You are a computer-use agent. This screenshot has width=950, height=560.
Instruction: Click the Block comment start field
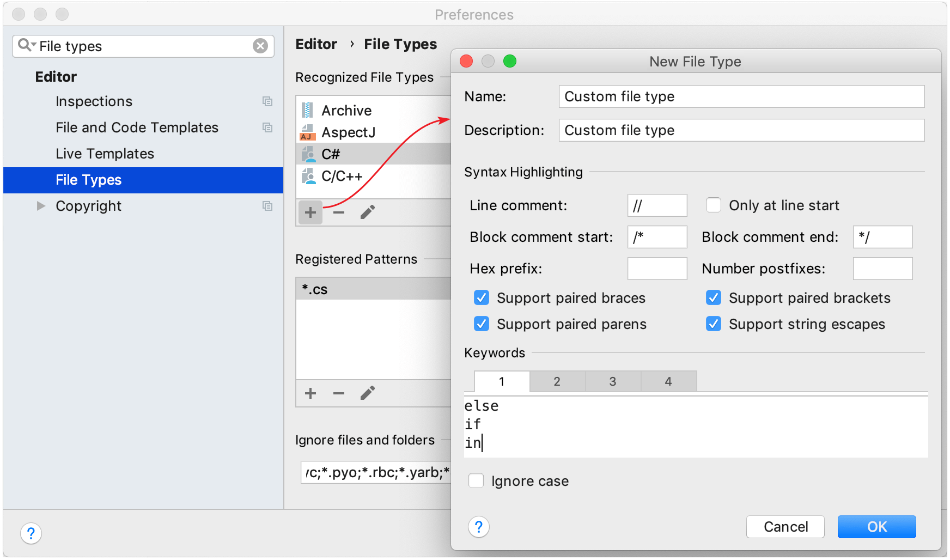pyautogui.click(x=657, y=237)
